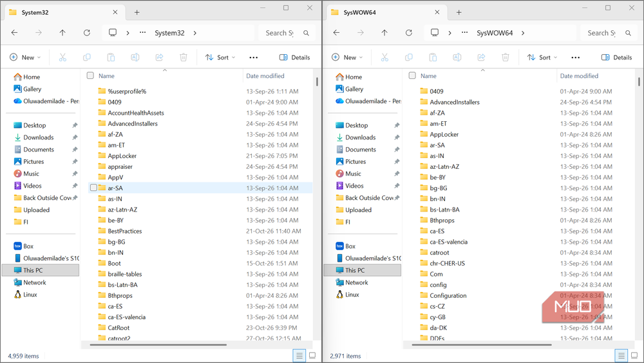
Task: Open the New dropdown in SysWOW64 window
Action: pyautogui.click(x=348, y=57)
